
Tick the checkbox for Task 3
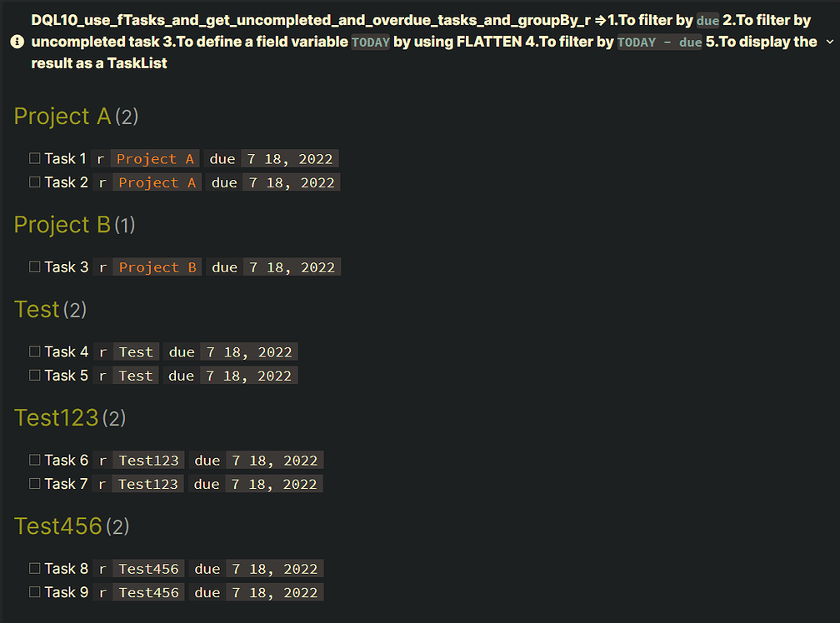(33, 267)
